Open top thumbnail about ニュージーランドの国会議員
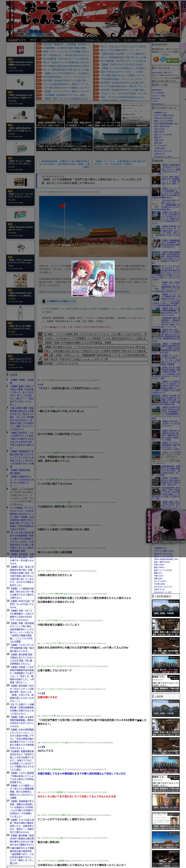 107,116
